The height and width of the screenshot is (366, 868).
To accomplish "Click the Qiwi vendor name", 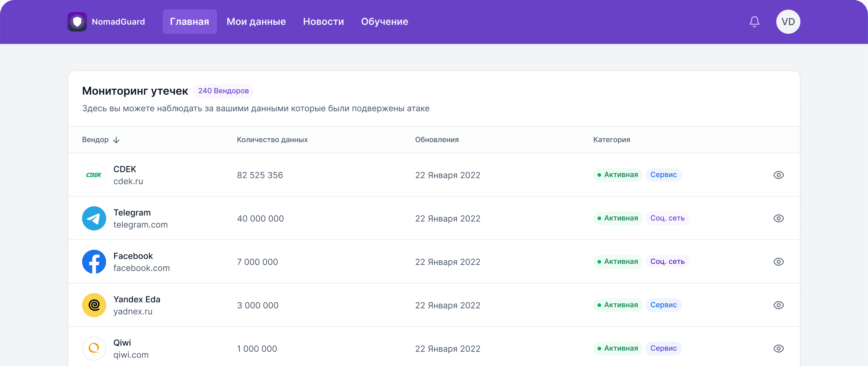I will 122,343.
